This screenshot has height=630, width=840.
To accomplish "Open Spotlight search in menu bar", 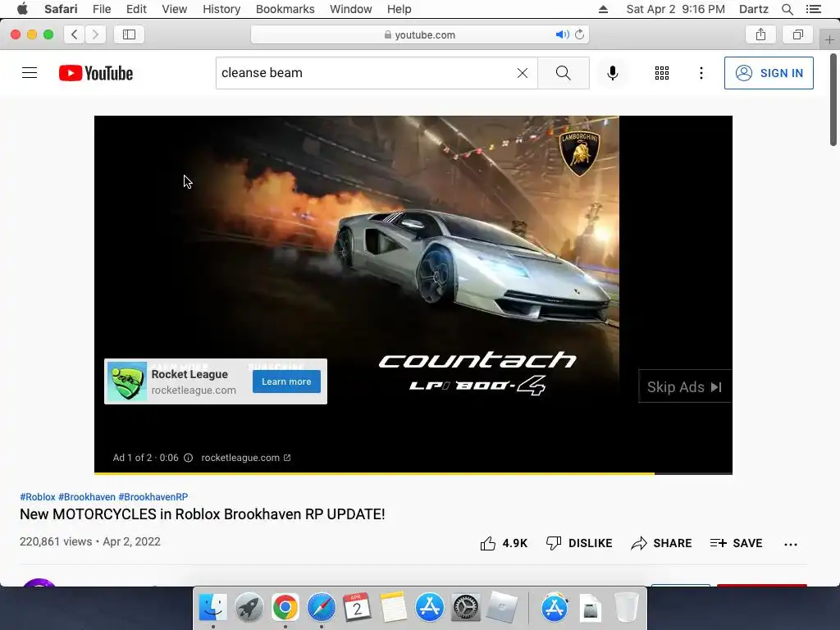I will 787,9.
